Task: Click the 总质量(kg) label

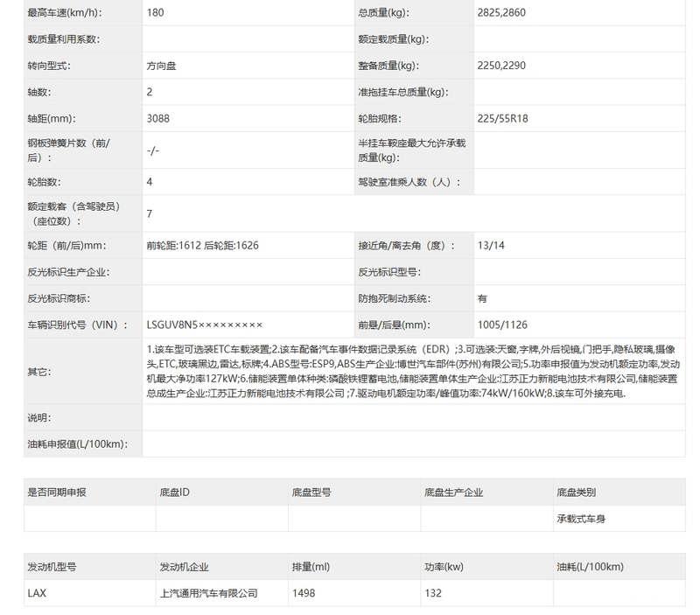Action: (383, 12)
